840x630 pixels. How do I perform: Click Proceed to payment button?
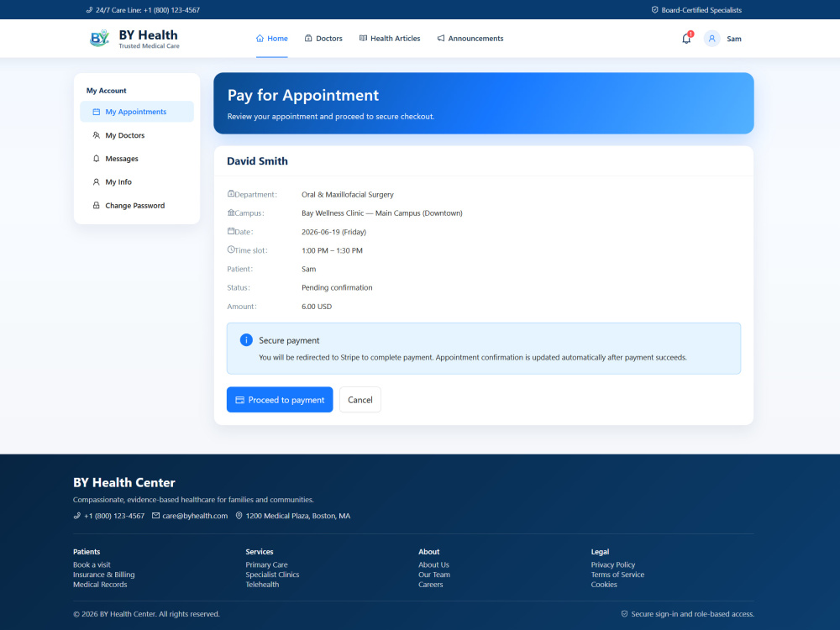280,400
